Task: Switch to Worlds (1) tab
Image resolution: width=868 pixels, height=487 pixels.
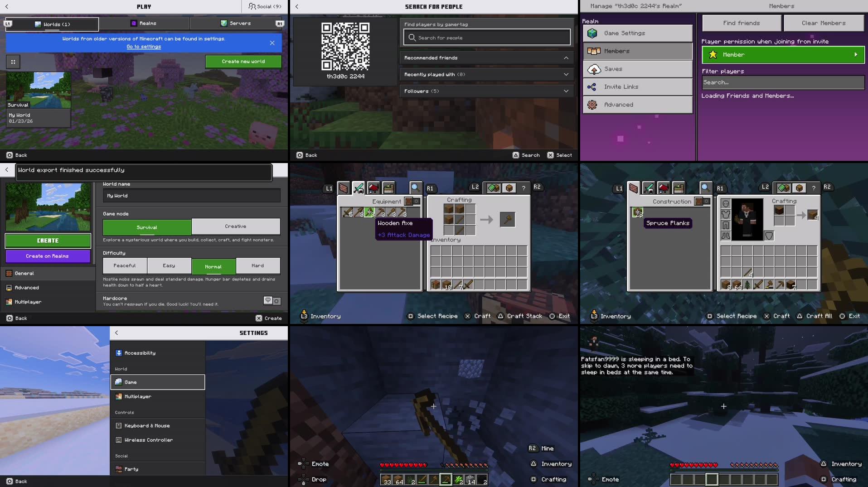Action: (x=52, y=24)
